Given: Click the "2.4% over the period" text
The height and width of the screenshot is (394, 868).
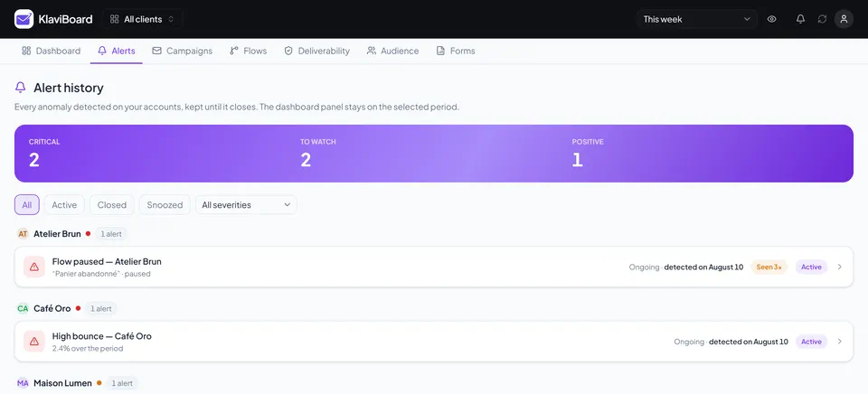Looking at the screenshot, I should (88, 349).
